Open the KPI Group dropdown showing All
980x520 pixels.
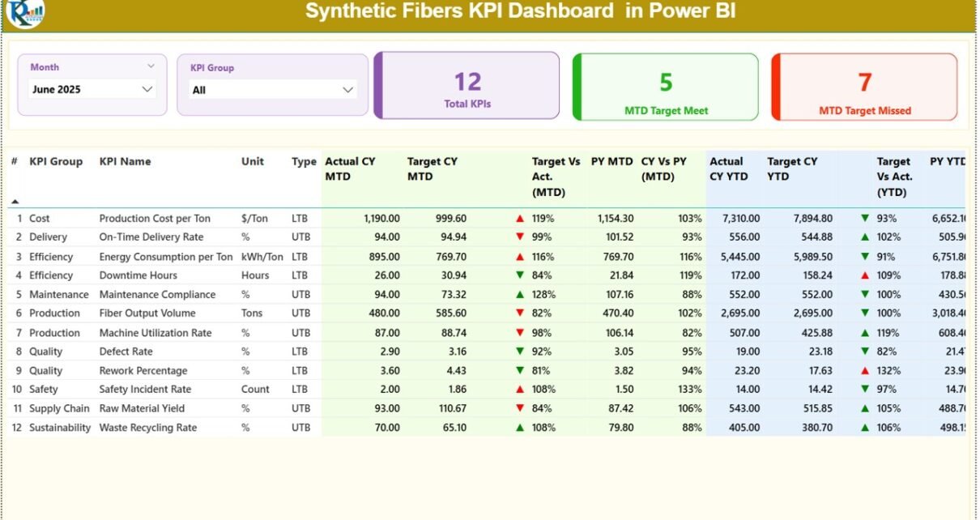[273, 90]
